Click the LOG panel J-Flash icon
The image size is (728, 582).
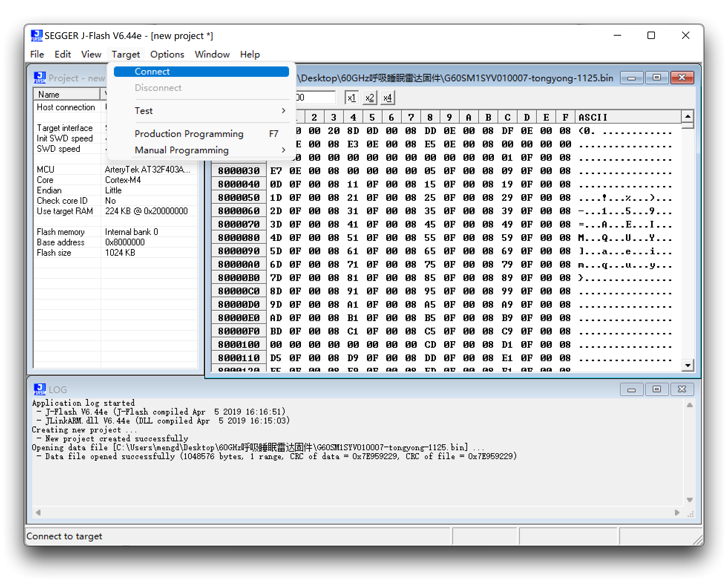pos(40,389)
